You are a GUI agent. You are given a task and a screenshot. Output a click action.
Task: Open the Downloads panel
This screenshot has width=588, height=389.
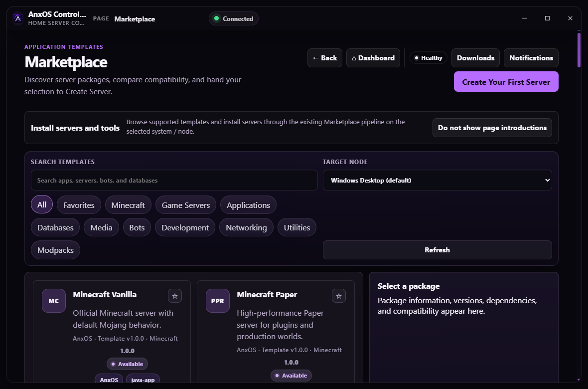475,58
